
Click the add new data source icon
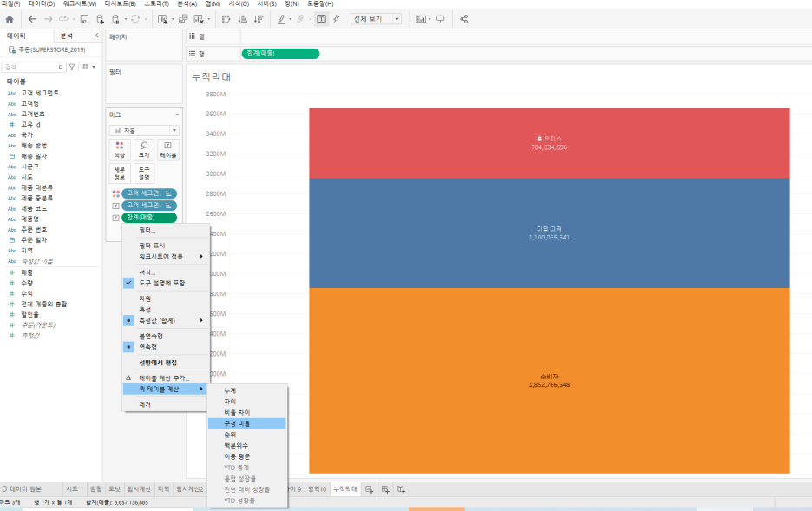[100, 19]
